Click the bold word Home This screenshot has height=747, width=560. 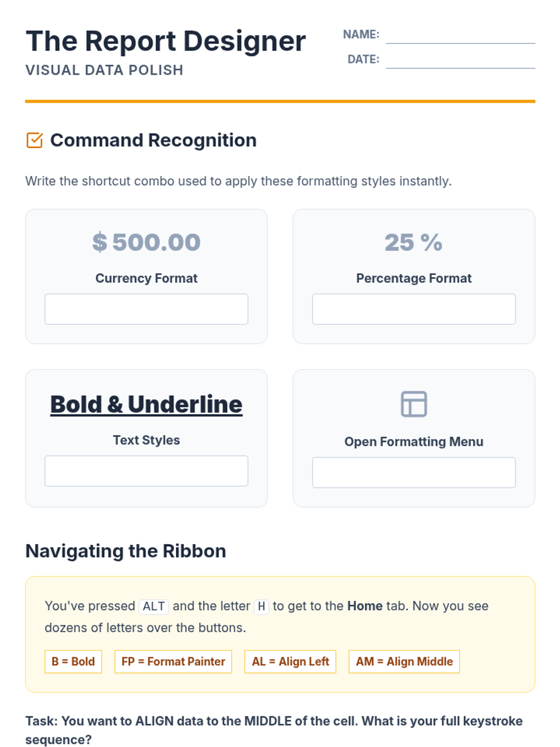pos(365,606)
